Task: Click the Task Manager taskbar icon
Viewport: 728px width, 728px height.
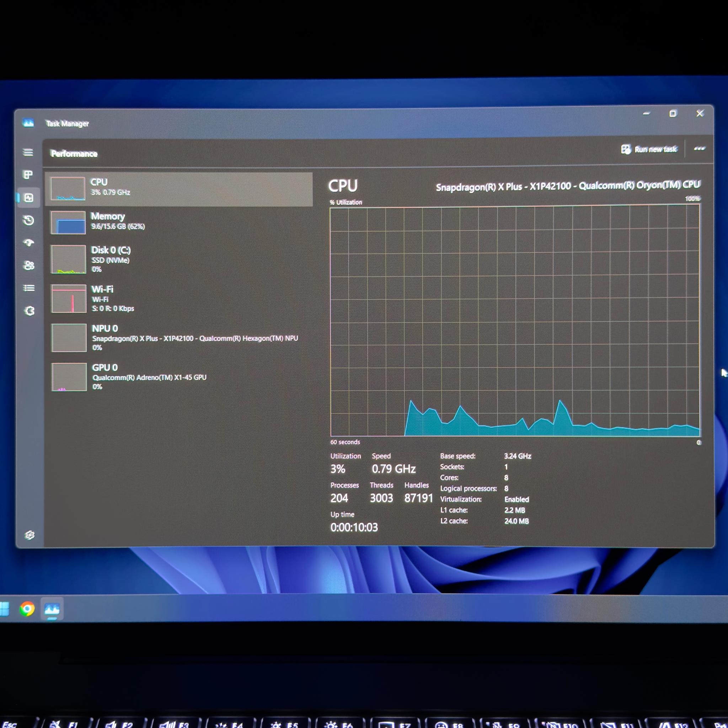Action: point(52,609)
